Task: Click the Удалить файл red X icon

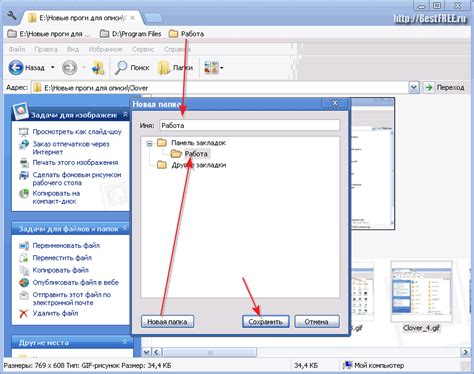Action: pyautogui.click(x=23, y=313)
